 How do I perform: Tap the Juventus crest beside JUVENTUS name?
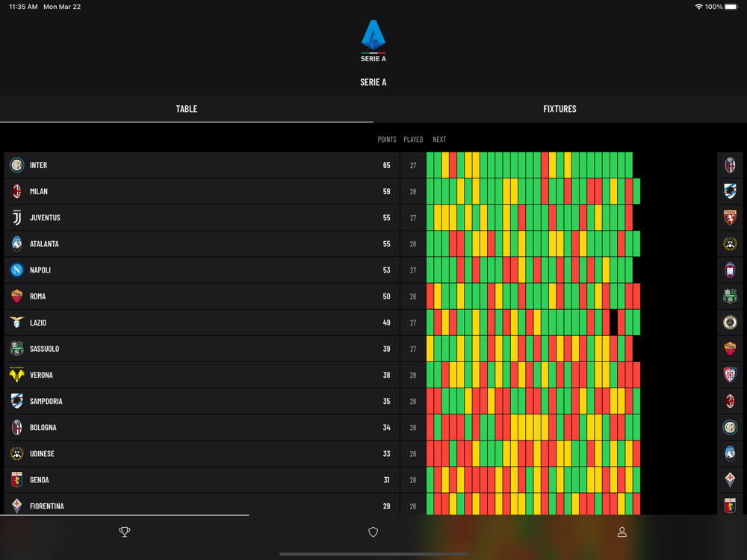16,217
